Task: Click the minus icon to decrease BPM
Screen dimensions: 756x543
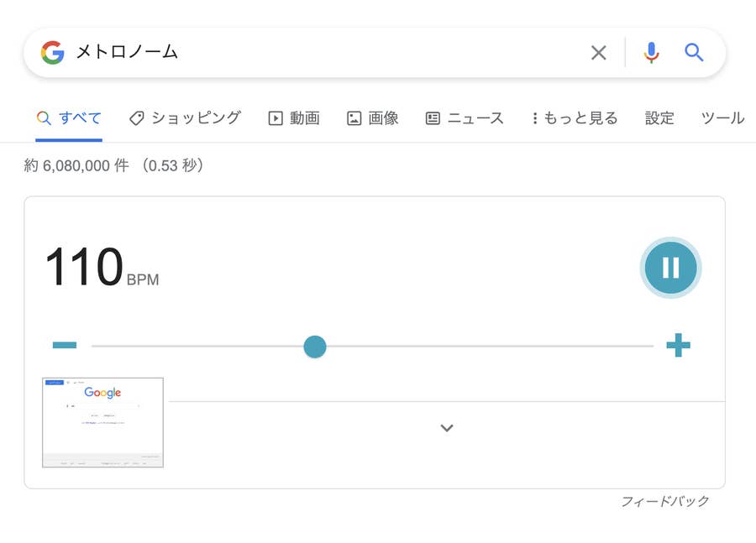Action: 65,344
